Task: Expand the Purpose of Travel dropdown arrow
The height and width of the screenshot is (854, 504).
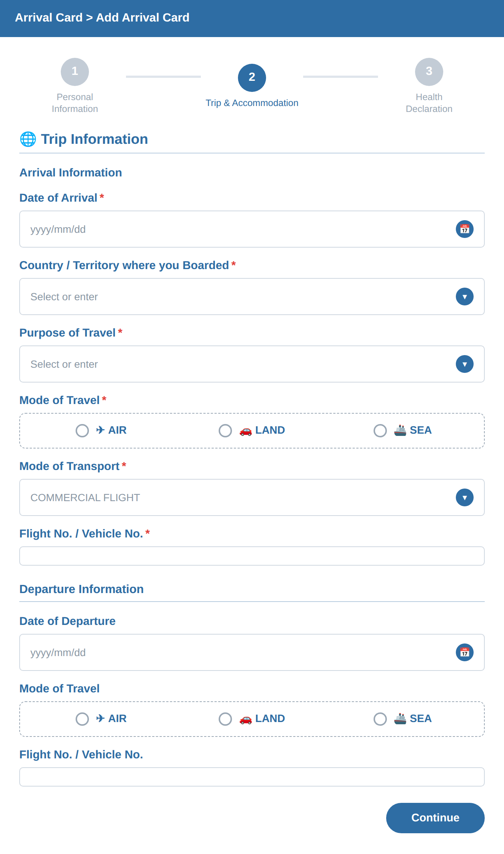Action: [x=464, y=364]
